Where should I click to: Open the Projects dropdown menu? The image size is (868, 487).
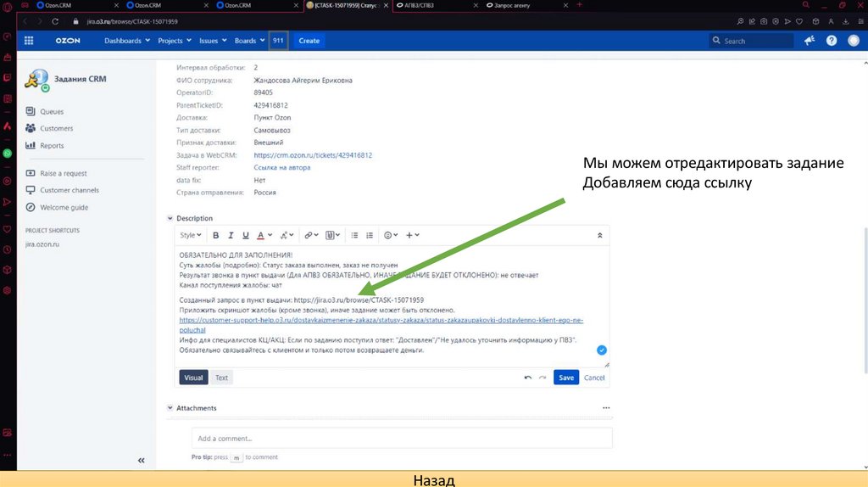[x=175, y=41]
